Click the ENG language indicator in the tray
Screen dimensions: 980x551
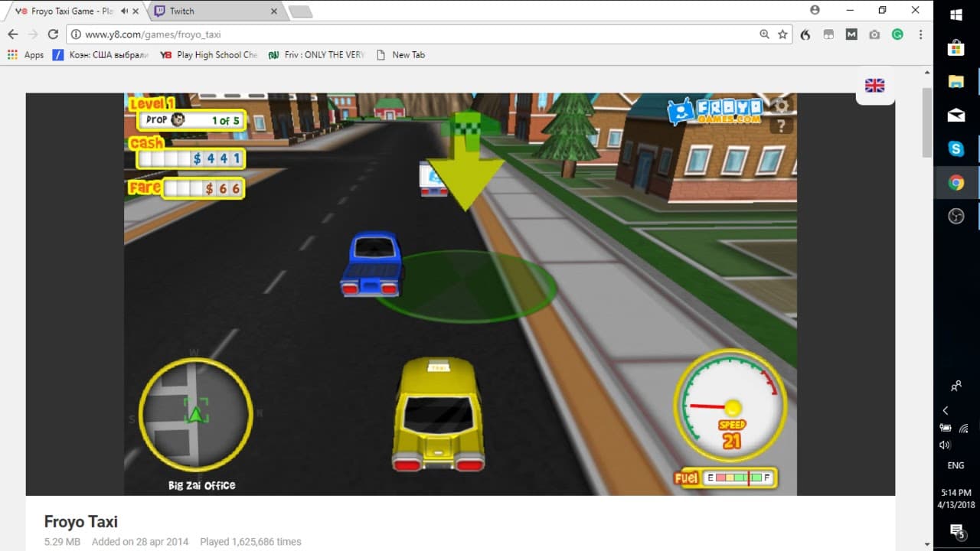coord(955,465)
